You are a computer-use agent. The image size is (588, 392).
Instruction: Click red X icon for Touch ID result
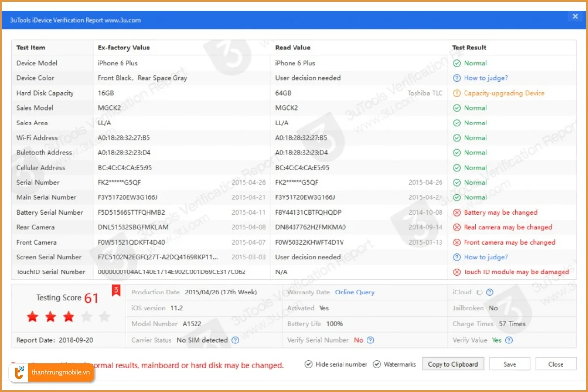[457, 272]
